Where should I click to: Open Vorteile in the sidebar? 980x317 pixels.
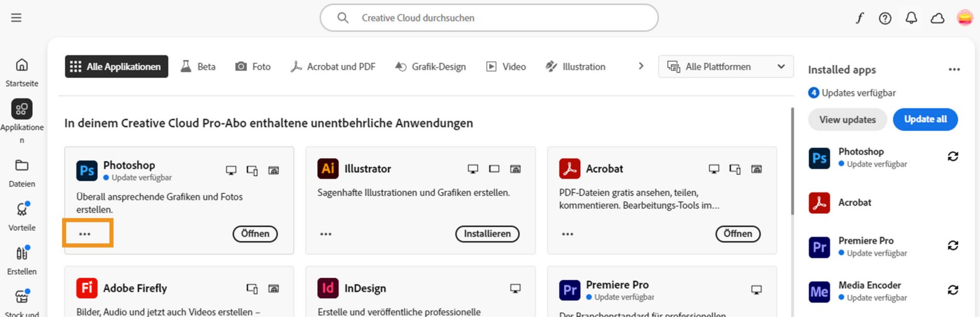[21, 216]
